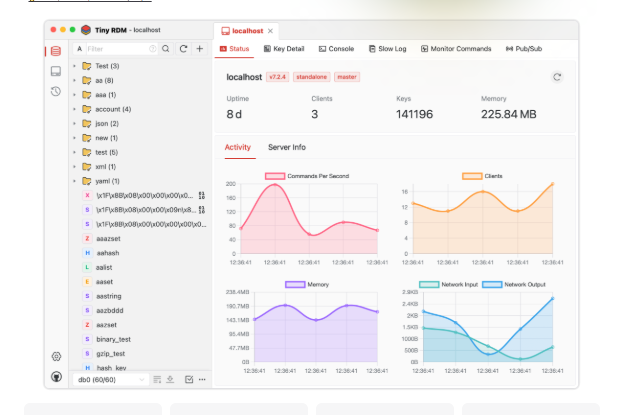This screenshot has height=415, width=640.
Task: Select the aazbddd key
Action: coord(109,311)
